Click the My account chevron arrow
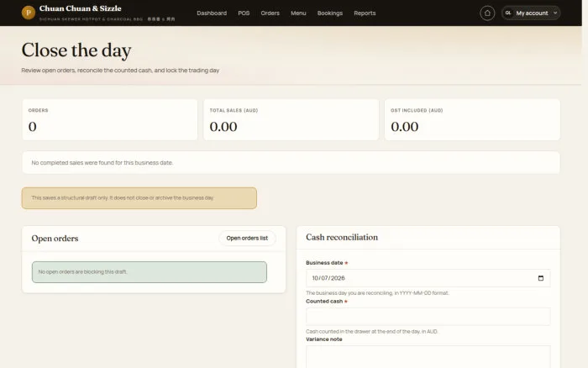588x368 pixels. 555,13
